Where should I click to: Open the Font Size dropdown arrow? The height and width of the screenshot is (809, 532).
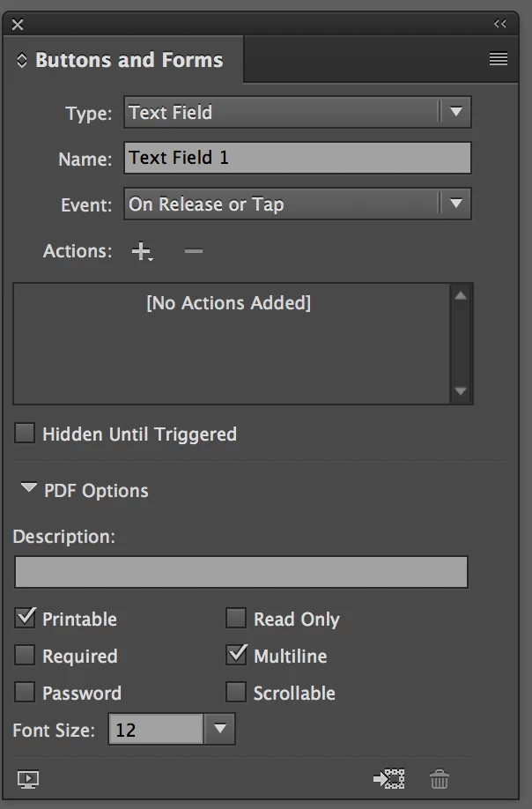click(220, 729)
